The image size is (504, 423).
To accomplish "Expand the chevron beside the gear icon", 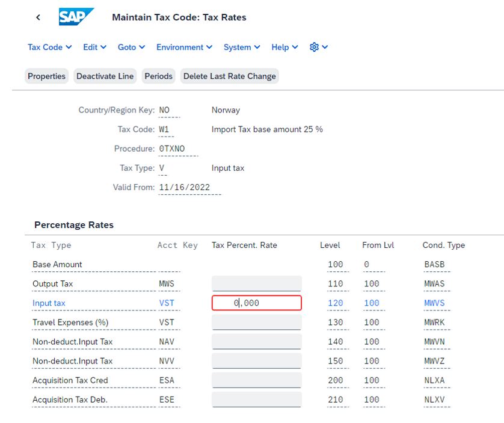I will (x=325, y=47).
